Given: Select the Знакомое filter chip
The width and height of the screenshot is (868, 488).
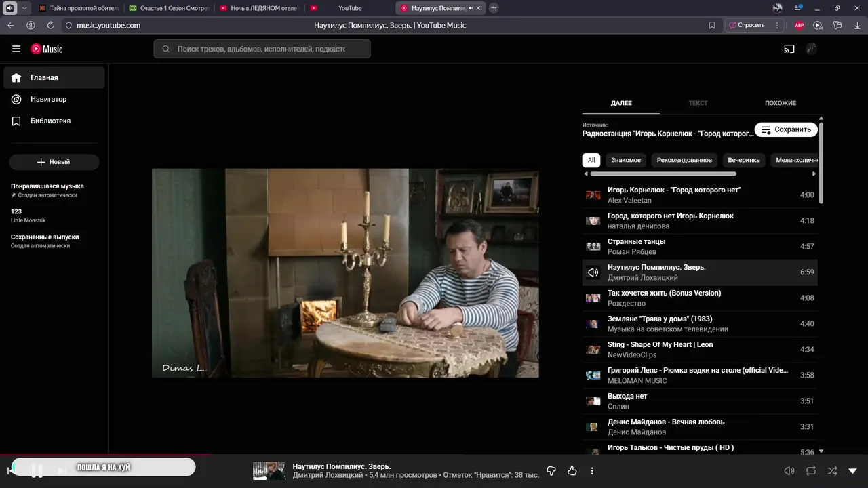Looking at the screenshot, I should point(626,160).
